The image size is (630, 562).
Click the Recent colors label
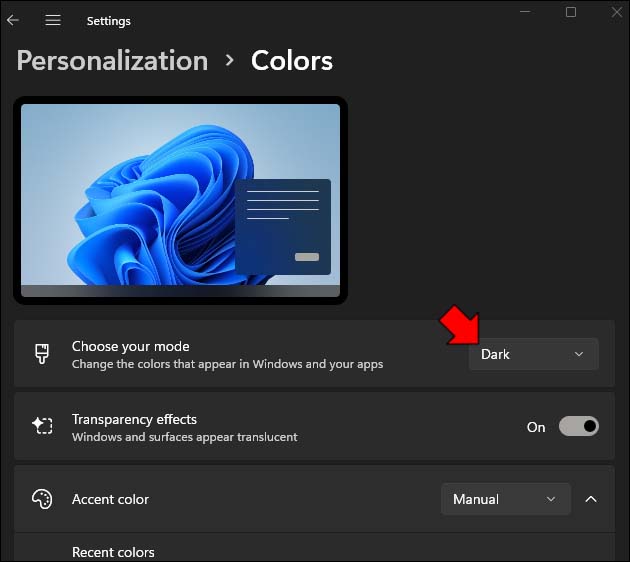pos(113,552)
